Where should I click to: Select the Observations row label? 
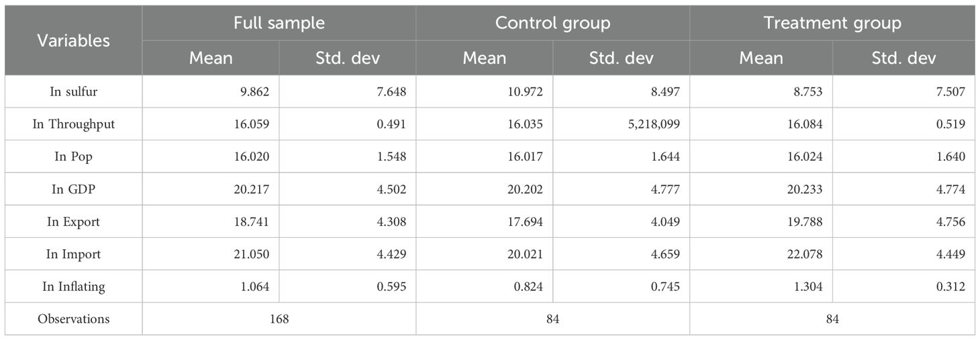pyautogui.click(x=73, y=319)
